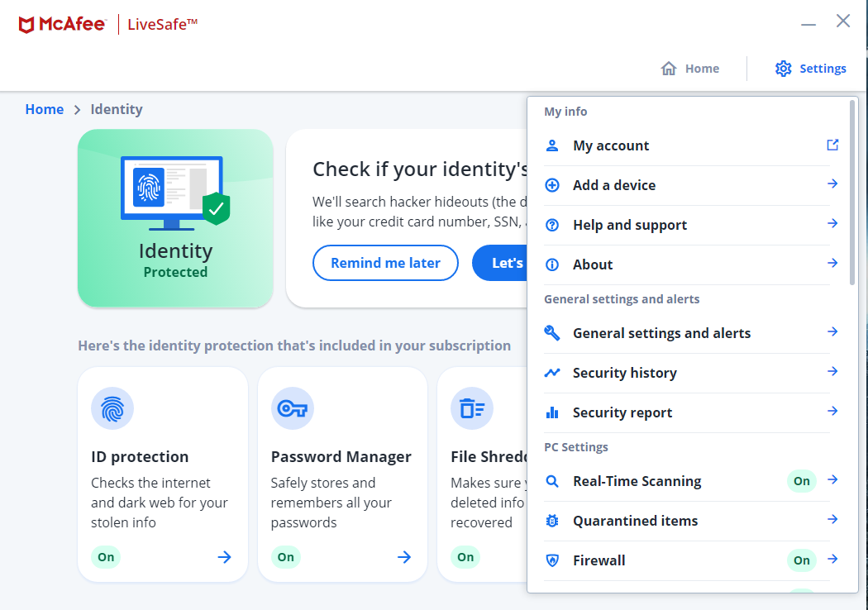
Task: Open Help and support menu entry
Action: click(691, 226)
